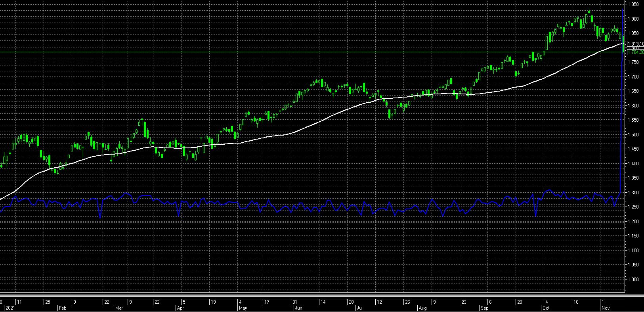The height and width of the screenshot is (312, 644).
Task: Click the Jul month label
Action: pyautogui.click(x=359, y=308)
